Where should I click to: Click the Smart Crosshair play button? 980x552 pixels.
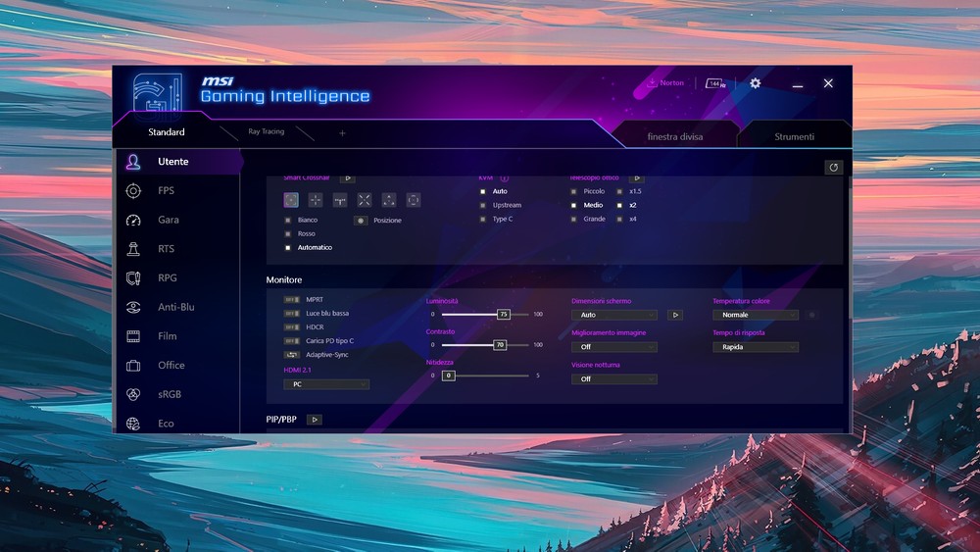tap(348, 178)
